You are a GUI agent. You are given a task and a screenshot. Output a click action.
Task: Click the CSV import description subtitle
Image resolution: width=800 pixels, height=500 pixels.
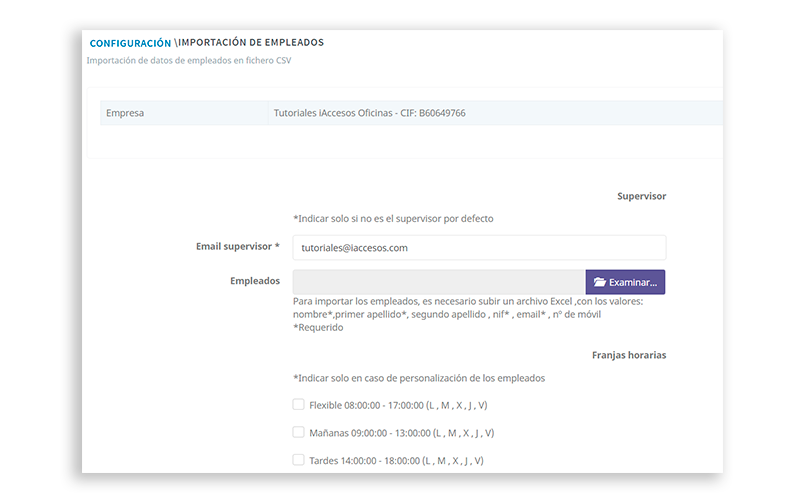click(190, 61)
